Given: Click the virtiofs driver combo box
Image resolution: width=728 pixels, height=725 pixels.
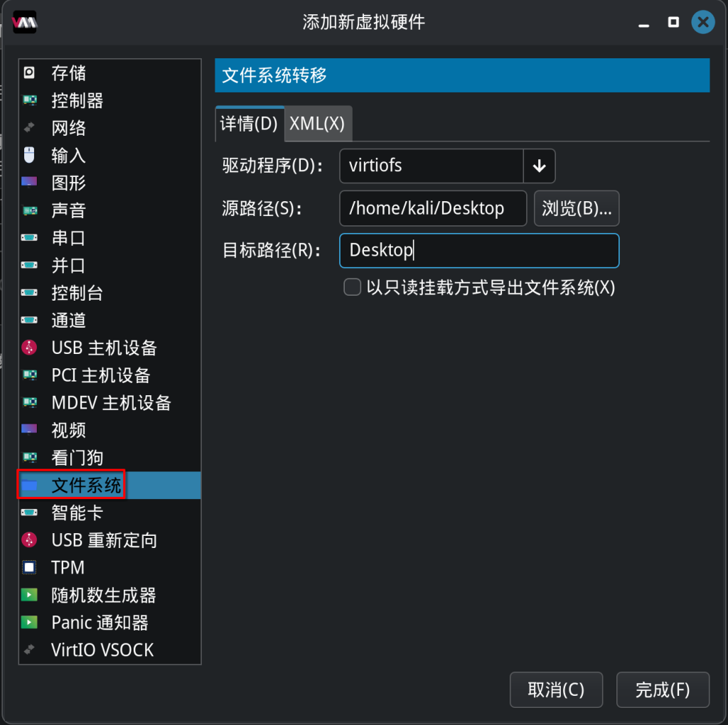Looking at the screenshot, I should coord(431,166).
